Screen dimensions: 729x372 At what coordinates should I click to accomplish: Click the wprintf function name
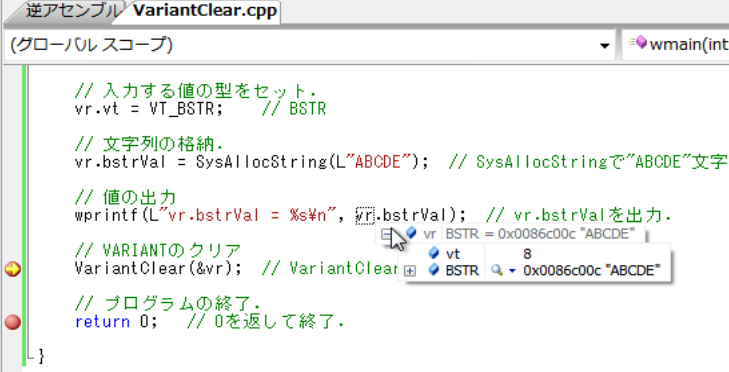[107, 215]
